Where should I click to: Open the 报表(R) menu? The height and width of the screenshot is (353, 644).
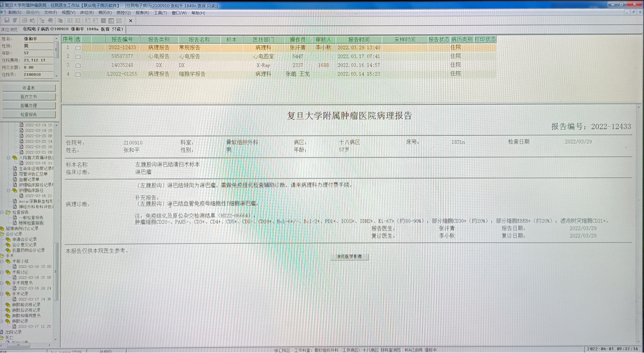point(142,13)
